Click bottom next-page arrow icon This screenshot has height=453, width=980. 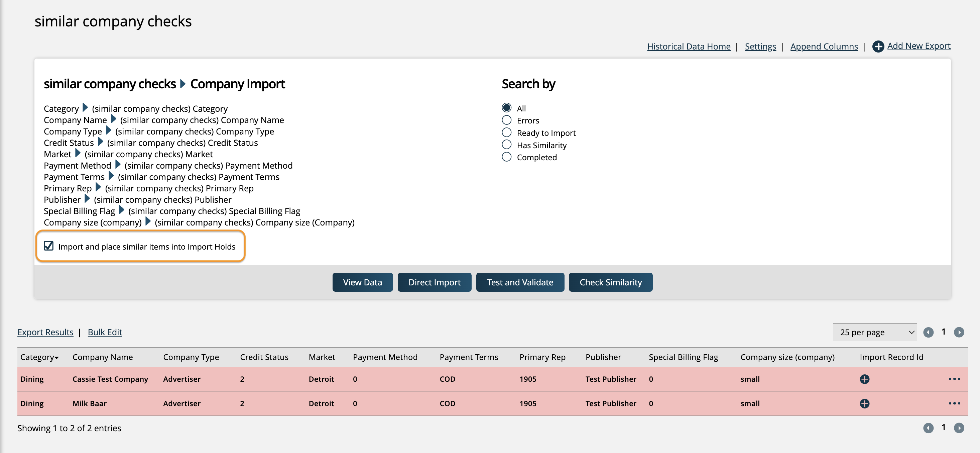coord(959,428)
